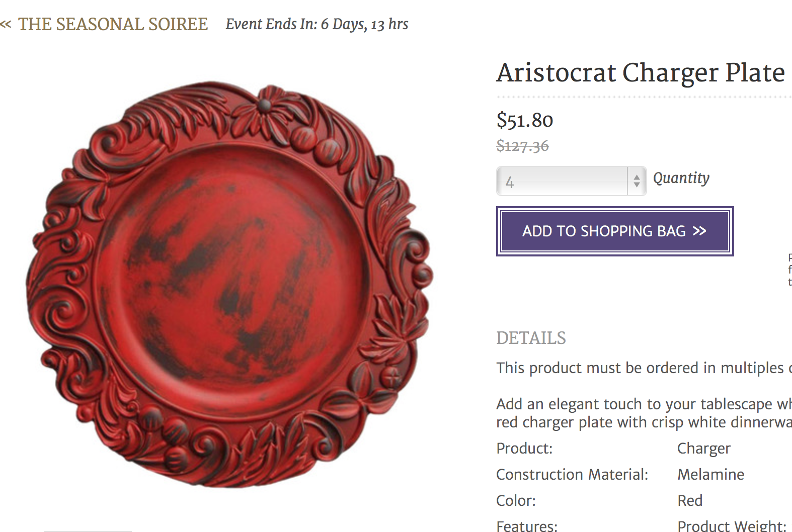
Task: Click the DETAILS section heading
Action: click(x=531, y=338)
